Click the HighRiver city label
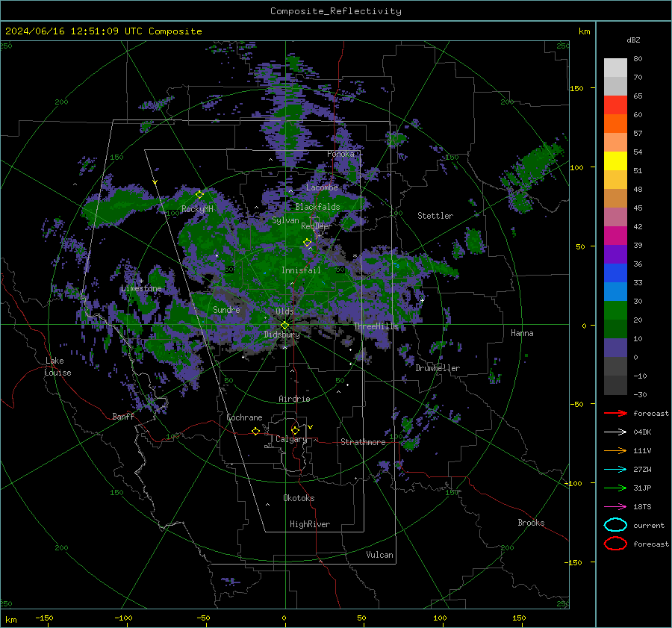This screenshot has width=672, height=628. [x=310, y=524]
